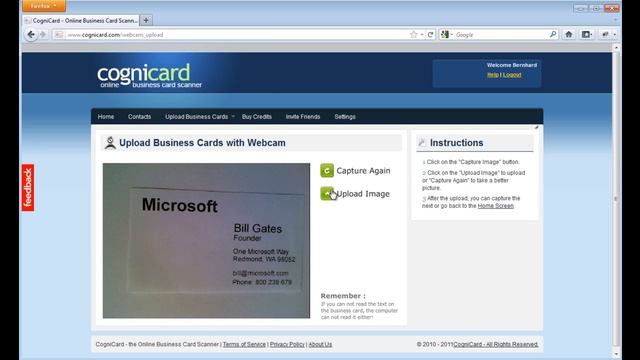Click the site identity icon in address bar

tap(59, 35)
